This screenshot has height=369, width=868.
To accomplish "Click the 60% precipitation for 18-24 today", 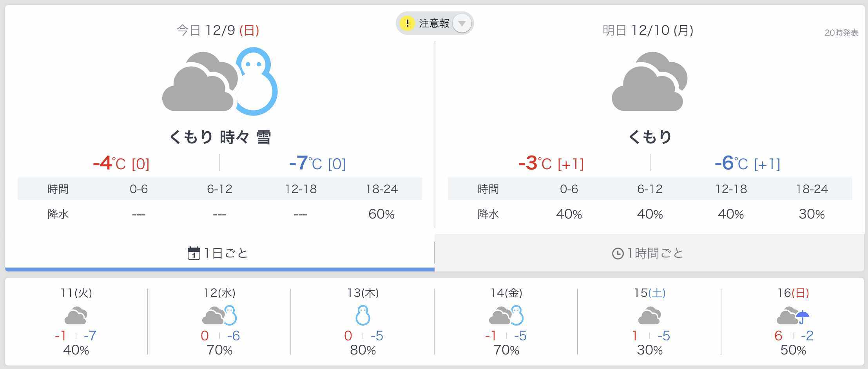I will (x=381, y=214).
